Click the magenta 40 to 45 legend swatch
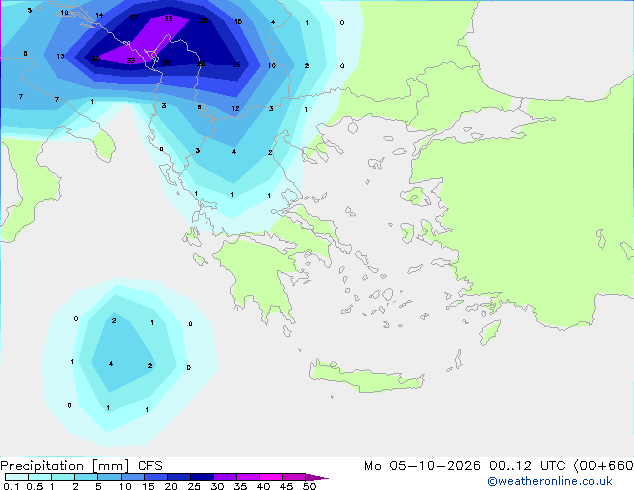Image resolution: width=634 pixels, height=490 pixels. [271, 477]
